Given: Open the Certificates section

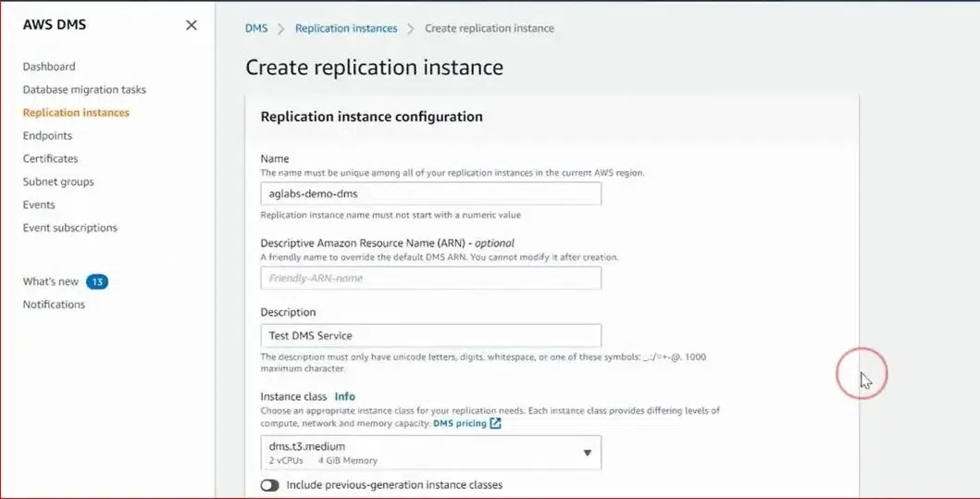Looking at the screenshot, I should click(x=51, y=159).
